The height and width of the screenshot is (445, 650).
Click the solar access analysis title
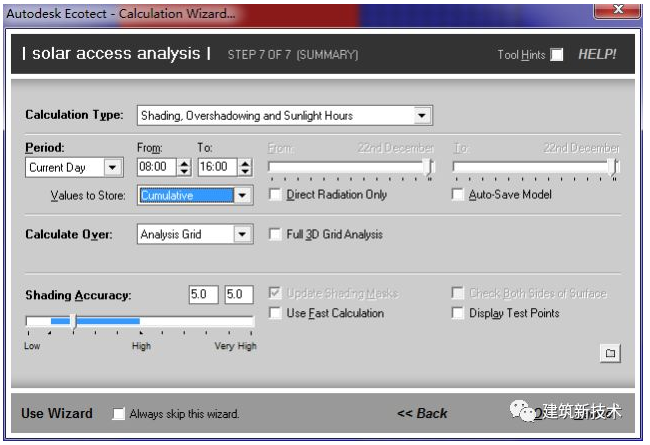tap(116, 53)
